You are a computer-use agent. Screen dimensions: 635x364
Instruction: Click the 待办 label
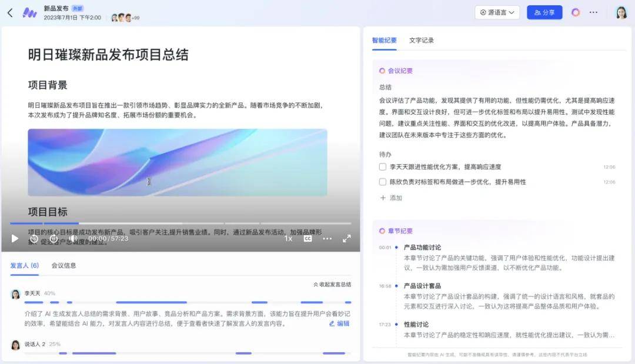385,154
